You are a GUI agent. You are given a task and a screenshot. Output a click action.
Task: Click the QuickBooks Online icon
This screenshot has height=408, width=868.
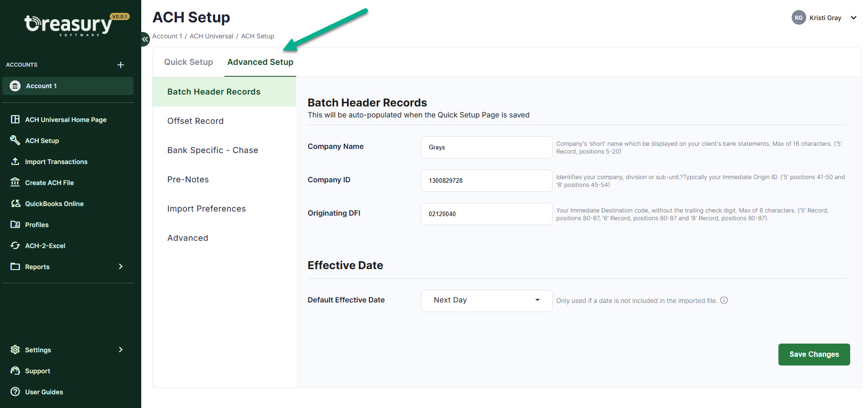point(15,203)
